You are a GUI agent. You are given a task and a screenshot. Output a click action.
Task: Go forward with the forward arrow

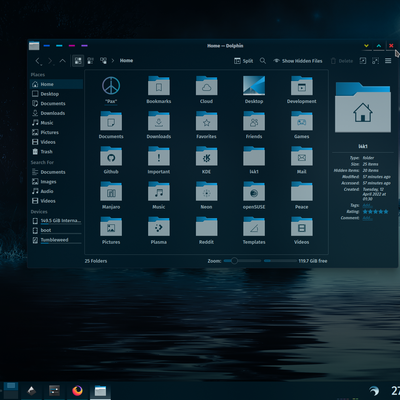click(50, 61)
